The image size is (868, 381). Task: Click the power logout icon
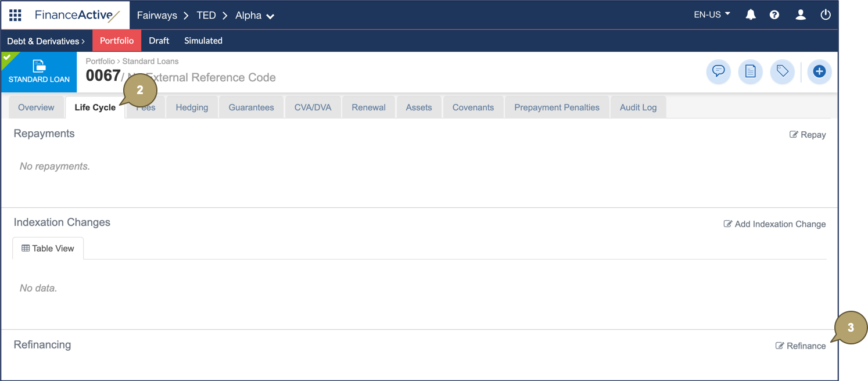[826, 15]
